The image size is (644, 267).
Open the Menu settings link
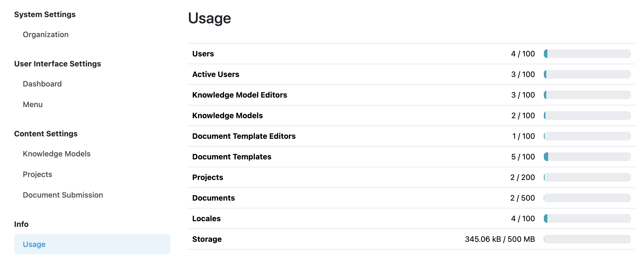[x=33, y=104]
